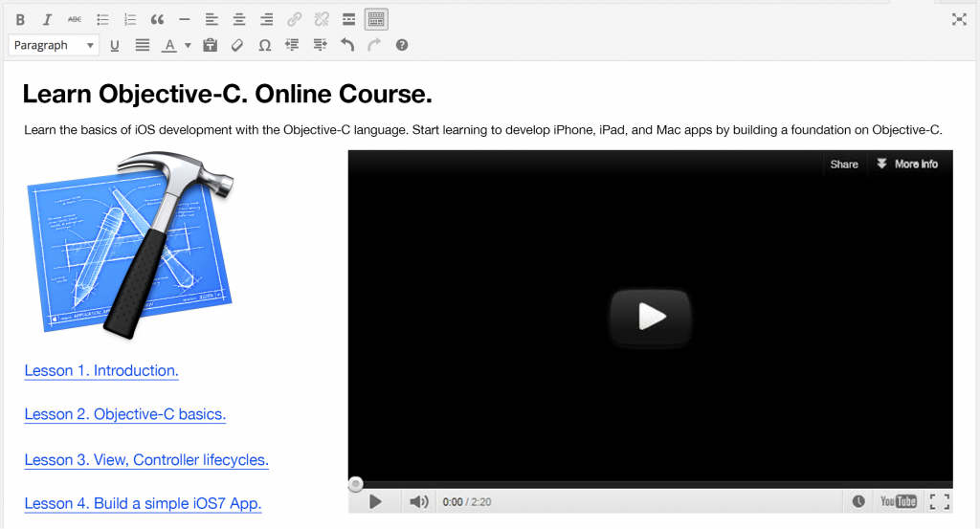Viewport: 980px width, 529px height.
Task: Apply the text color
Action: click(169, 46)
